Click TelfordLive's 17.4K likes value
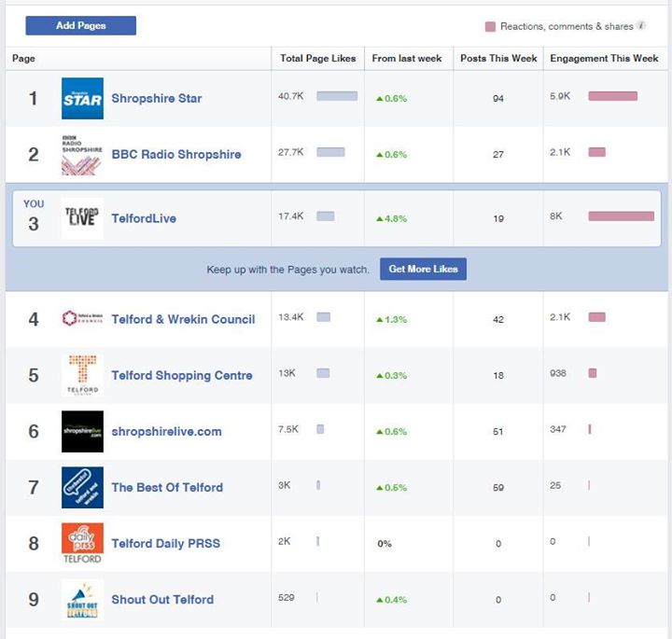The width and height of the screenshot is (672, 639). (290, 216)
